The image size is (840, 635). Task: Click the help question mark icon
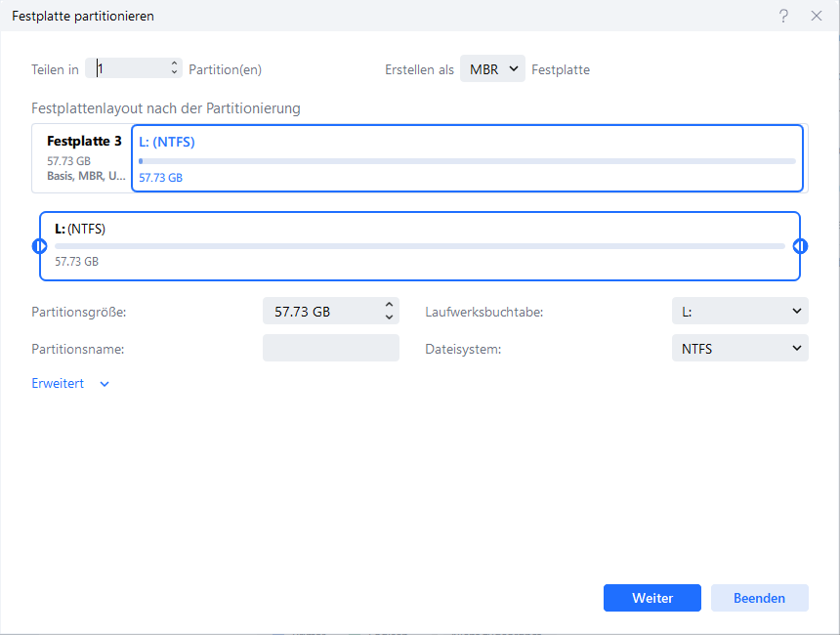click(784, 17)
